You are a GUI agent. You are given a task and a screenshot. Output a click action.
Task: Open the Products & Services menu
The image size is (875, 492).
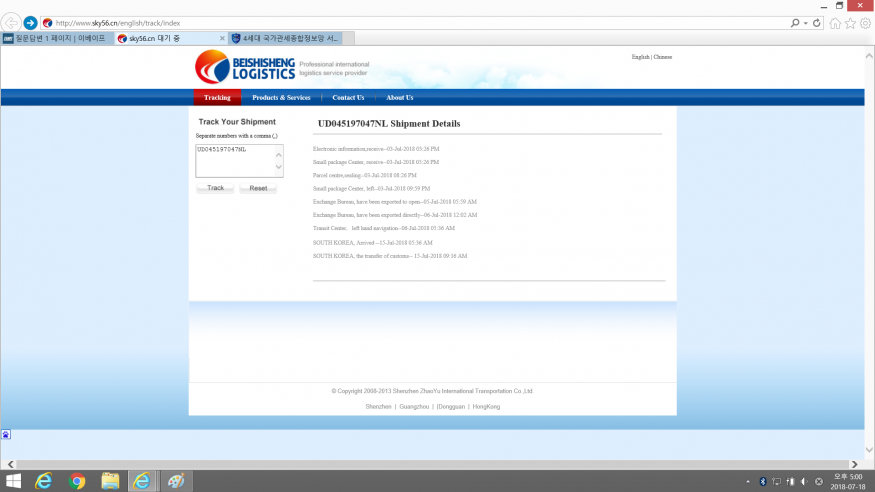click(281, 98)
